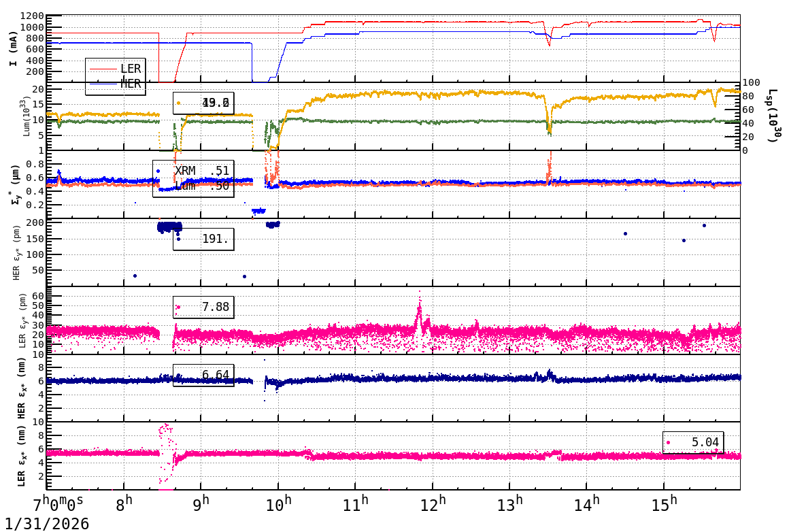This screenshot has height=532, width=789.
Task: Click the red LER color sample in the legend
Action: [x=103, y=69]
